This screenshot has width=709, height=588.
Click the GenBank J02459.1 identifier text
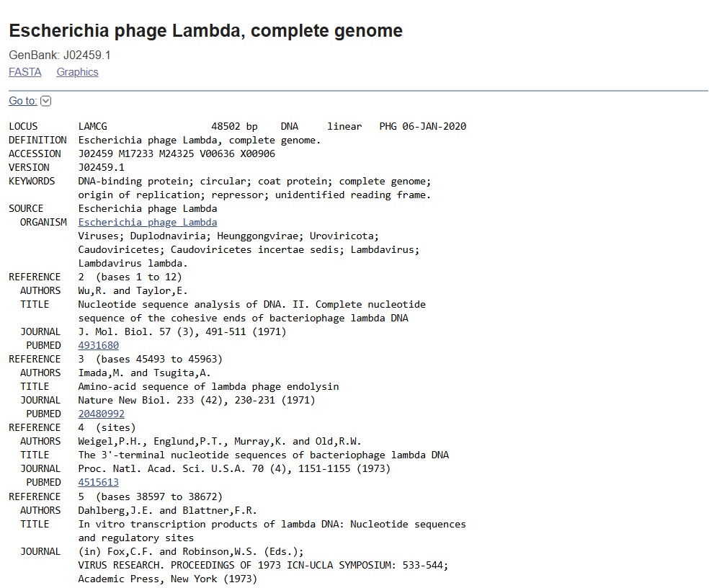click(x=60, y=55)
